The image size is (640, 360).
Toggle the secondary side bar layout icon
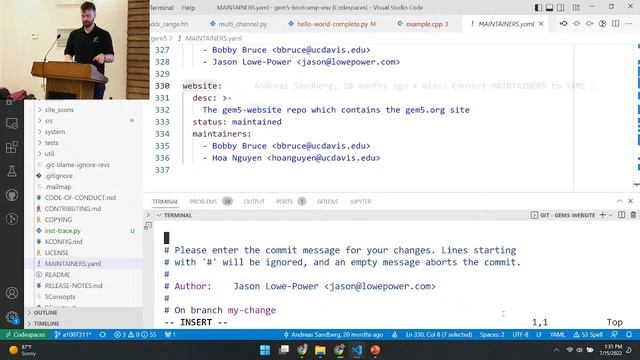pyautogui.click(x=561, y=7)
